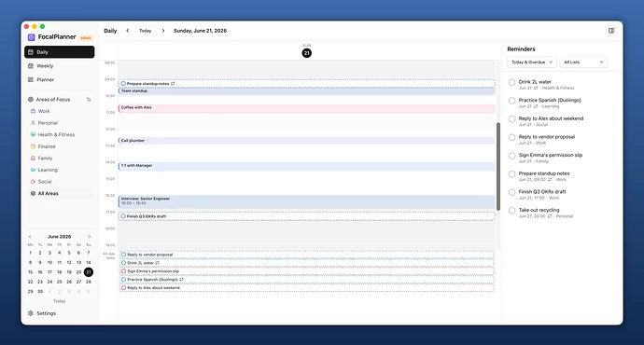The height and width of the screenshot is (345, 644).
Task: Show previous month in mini calendar
Action: [x=30, y=237]
